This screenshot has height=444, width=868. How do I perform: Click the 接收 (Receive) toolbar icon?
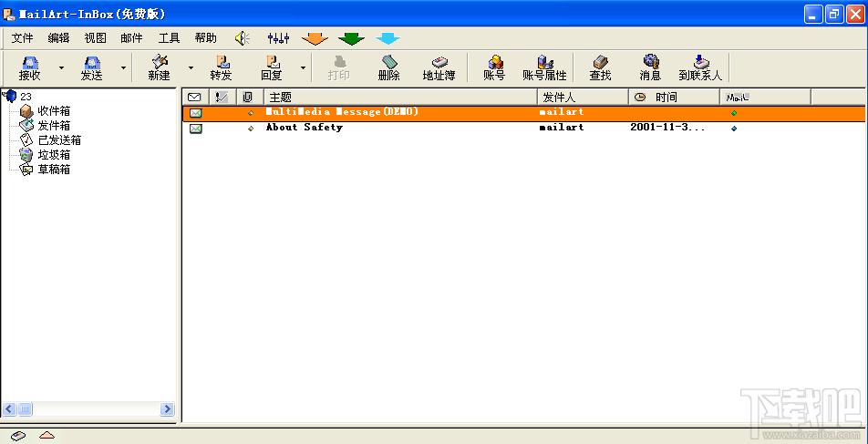pyautogui.click(x=30, y=68)
